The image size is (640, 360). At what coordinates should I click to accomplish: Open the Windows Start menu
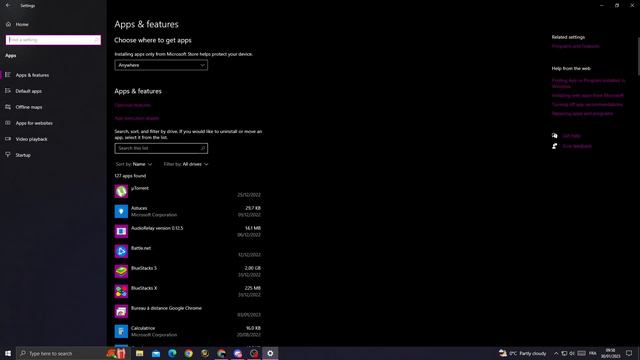click(8, 353)
